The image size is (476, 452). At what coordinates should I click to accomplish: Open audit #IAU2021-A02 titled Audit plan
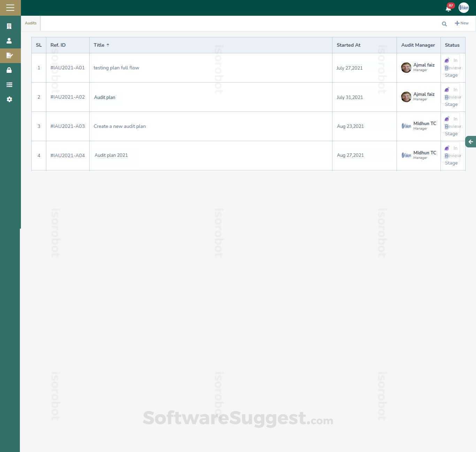click(x=105, y=97)
